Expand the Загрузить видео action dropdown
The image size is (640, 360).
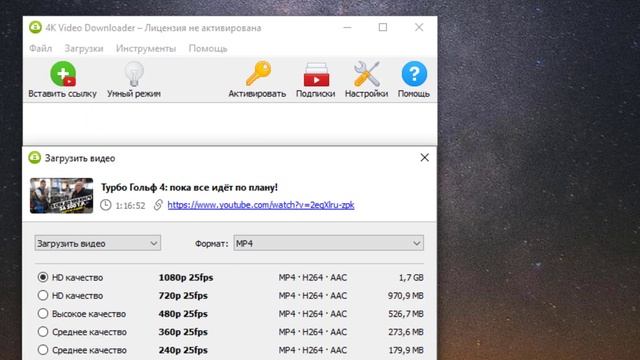(x=98, y=243)
